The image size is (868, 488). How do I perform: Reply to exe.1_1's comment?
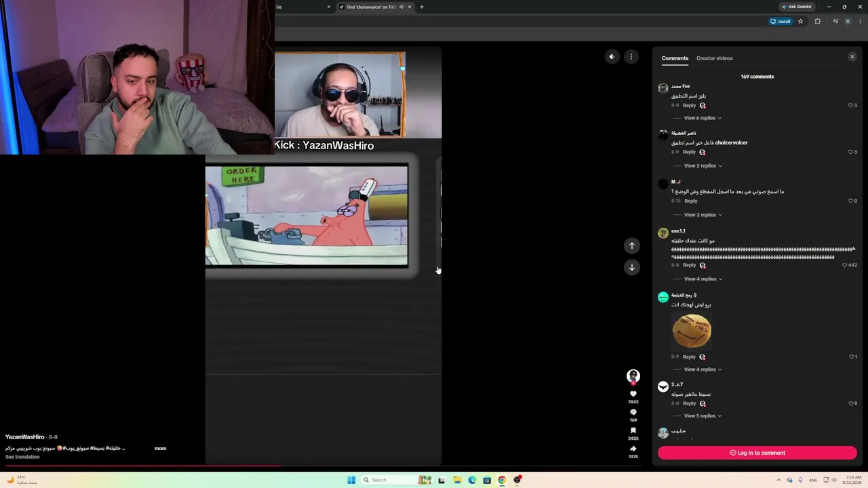coord(689,265)
